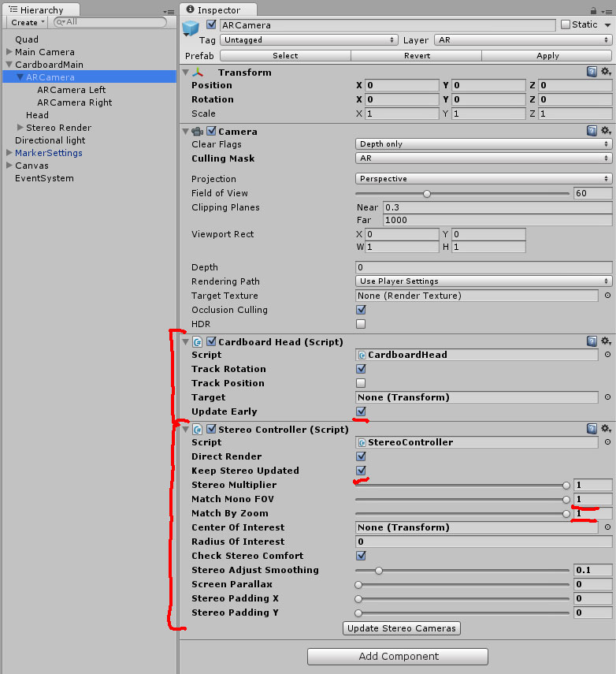Expand Main Camera in Hierarchy
The image size is (616, 674).
coord(9,51)
